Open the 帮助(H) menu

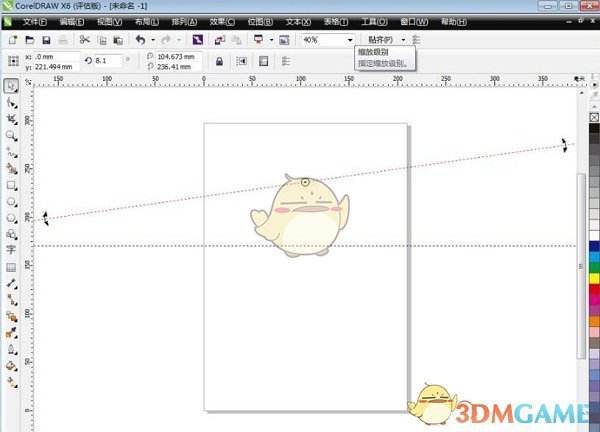pos(453,22)
